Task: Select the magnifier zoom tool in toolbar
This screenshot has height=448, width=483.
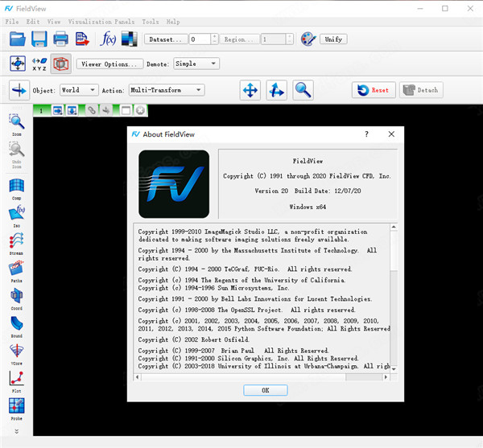Action: [x=303, y=90]
